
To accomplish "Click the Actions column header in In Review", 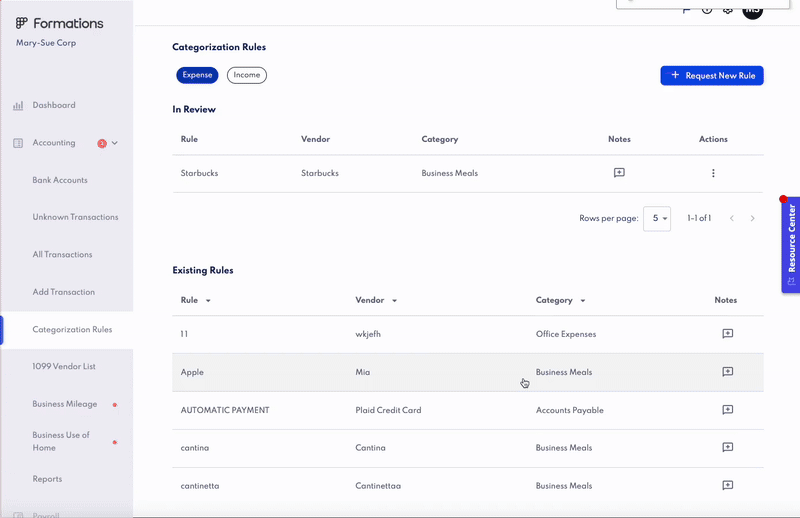I will click(x=713, y=139).
